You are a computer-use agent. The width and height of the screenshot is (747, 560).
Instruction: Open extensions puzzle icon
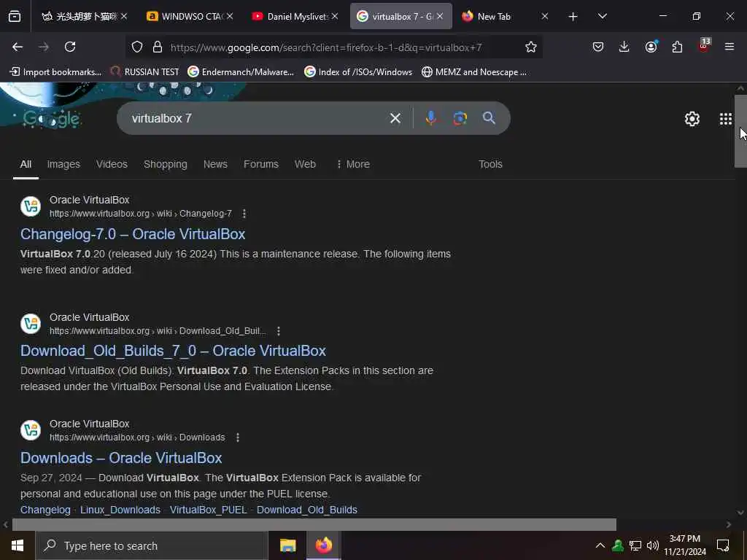tap(677, 47)
